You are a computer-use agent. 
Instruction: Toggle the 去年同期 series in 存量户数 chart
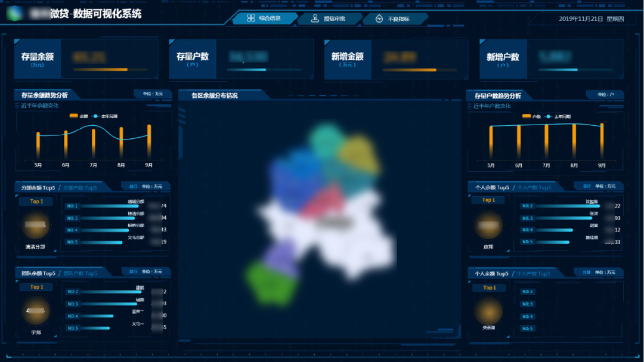pyautogui.click(x=558, y=116)
